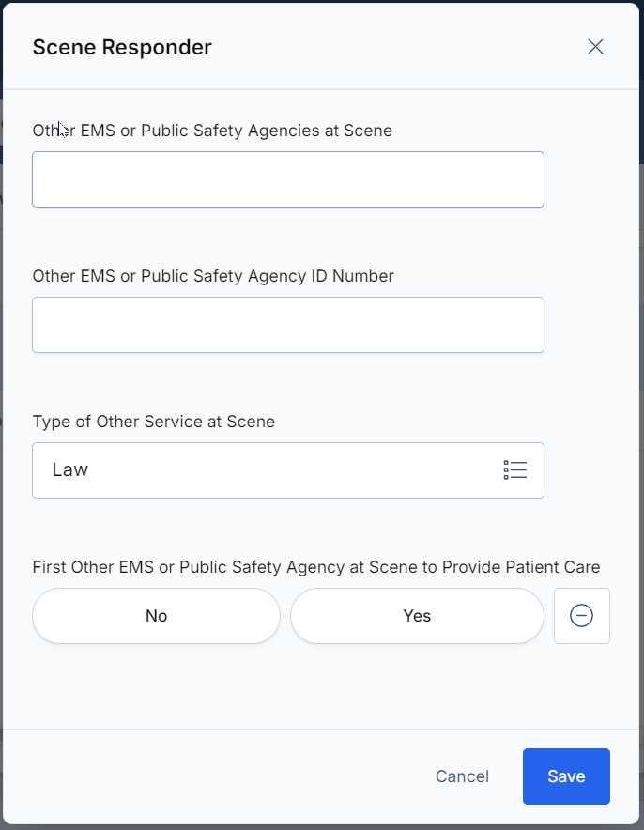Image resolution: width=644 pixels, height=830 pixels.
Task: Open the list icon in Type of Other Service
Action: click(514, 470)
